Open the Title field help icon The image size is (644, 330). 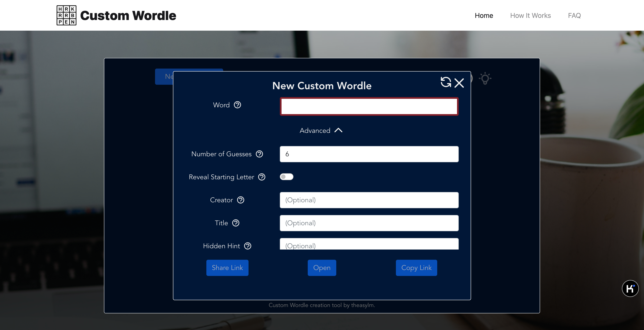tap(236, 223)
